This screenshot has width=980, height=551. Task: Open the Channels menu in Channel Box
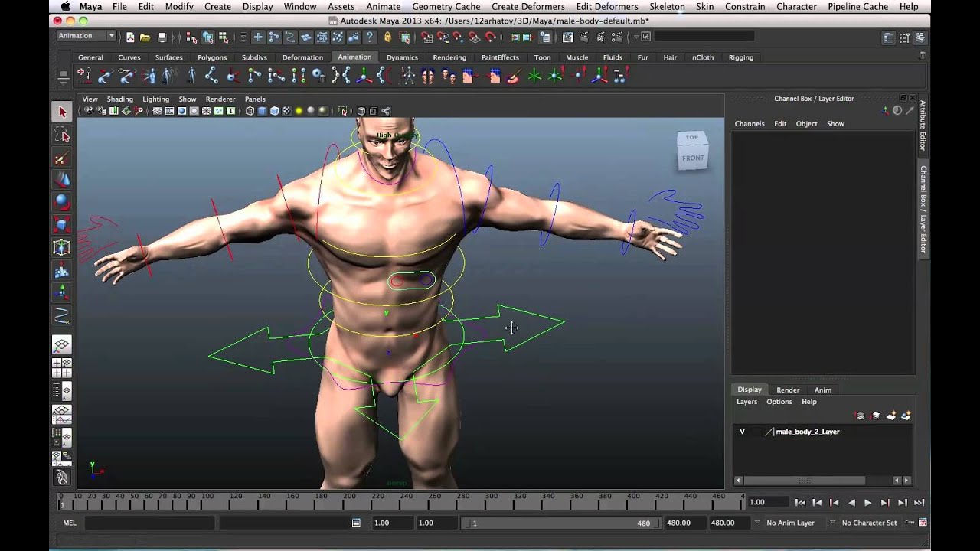coord(750,123)
